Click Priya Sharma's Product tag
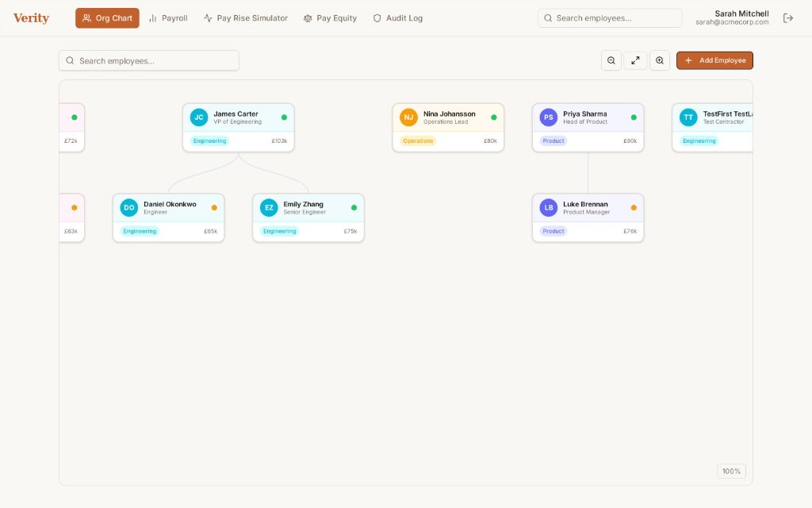The height and width of the screenshot is (508, 812). (x=553, y=140)
